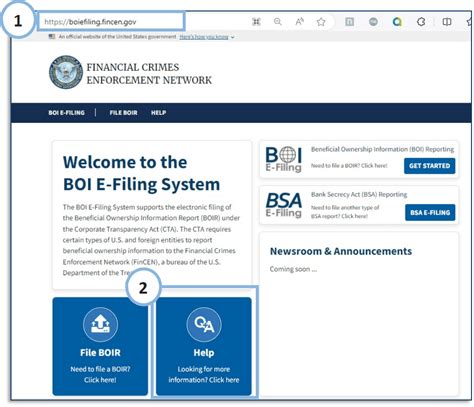Open FILE BOIR navigation menu item

tap(123, 113)
